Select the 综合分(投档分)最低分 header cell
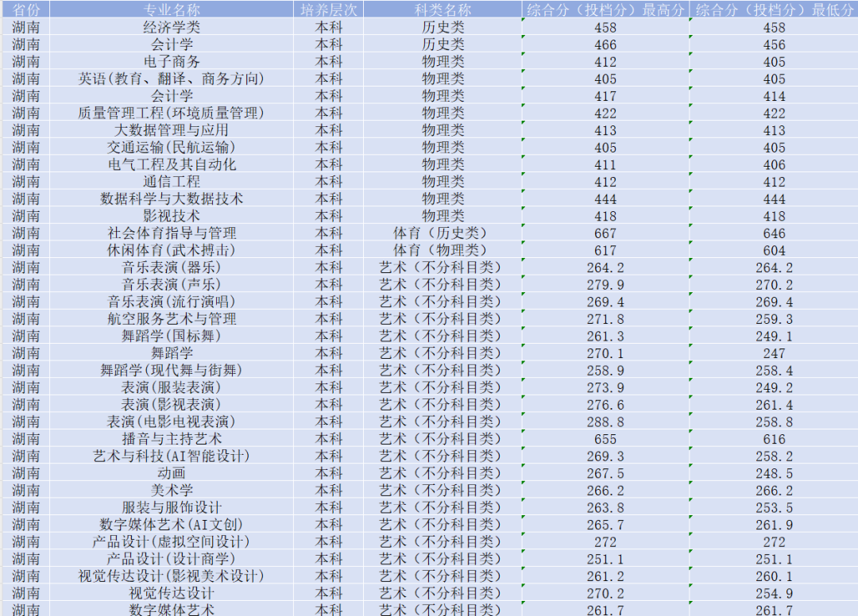 (x=774, y=10)
